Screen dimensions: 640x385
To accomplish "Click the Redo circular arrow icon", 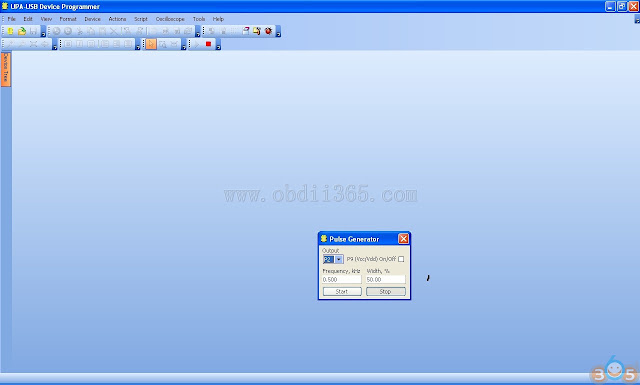I will [68, 31].
